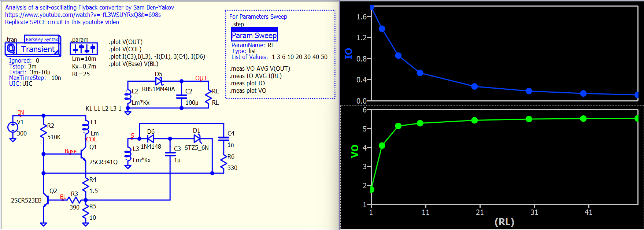Click the C2 100µ capacitor symbol
The image size is (644, 230).
pyautogui.click(x=181, y=97)
